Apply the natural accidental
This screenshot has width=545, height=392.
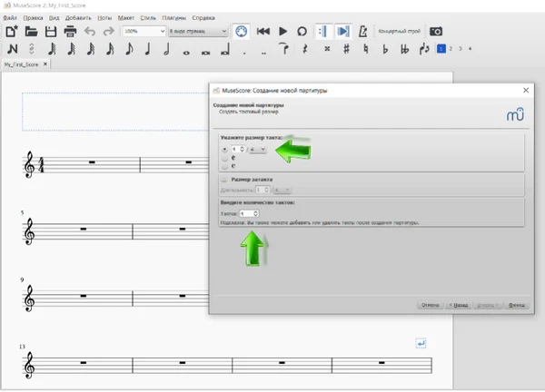[366, 49]
